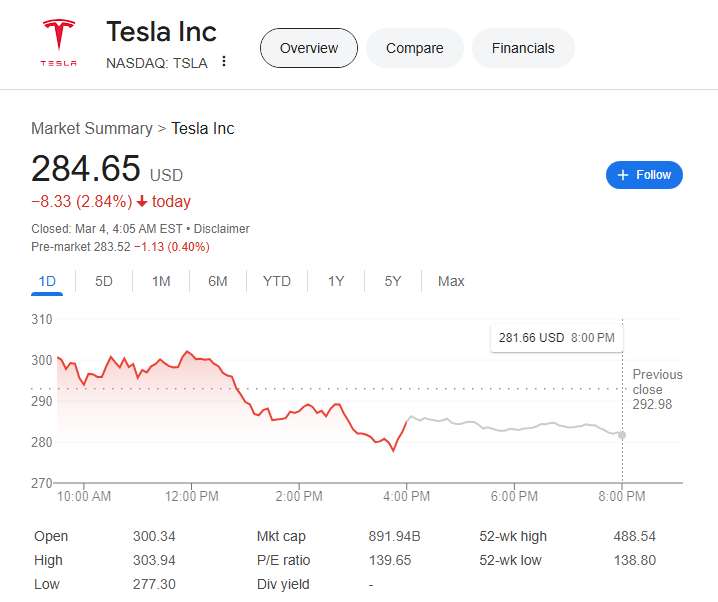Show the 6M chart range

(218, 281)
